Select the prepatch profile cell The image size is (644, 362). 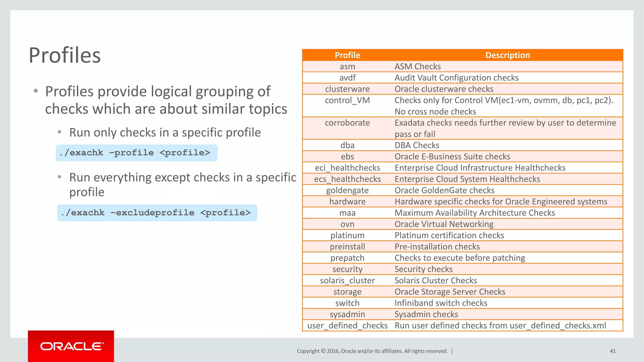(x=347, y=258)
